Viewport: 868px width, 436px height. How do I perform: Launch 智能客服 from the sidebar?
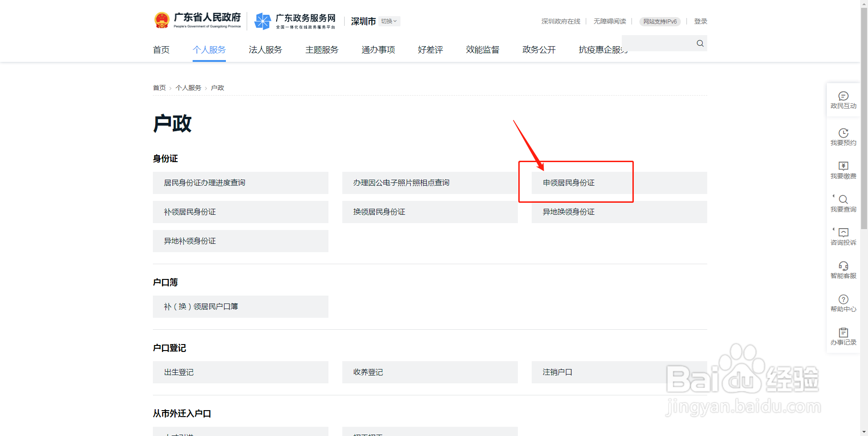[843, 270]
